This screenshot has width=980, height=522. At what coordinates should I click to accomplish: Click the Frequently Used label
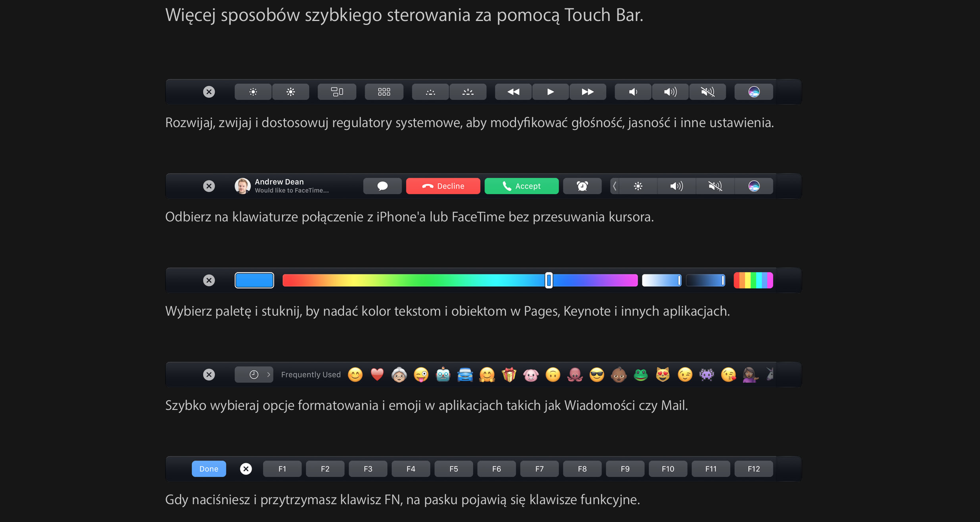coord(311,375)
